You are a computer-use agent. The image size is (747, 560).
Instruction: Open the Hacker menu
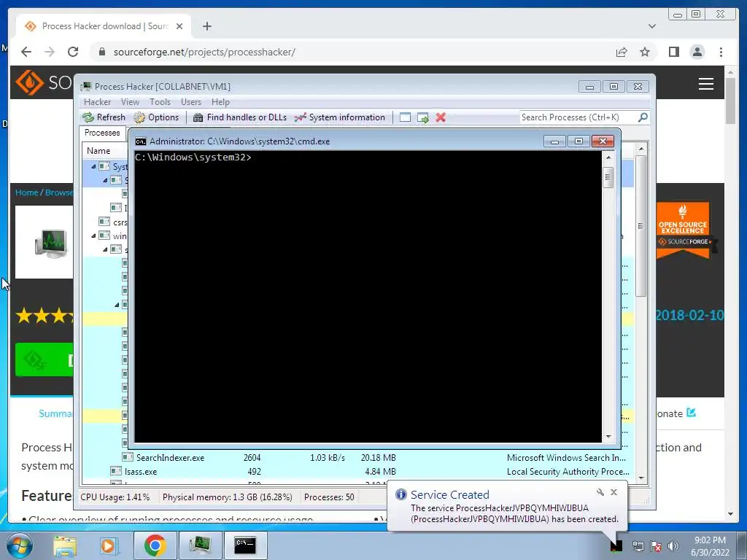click(x=97, y=102)
